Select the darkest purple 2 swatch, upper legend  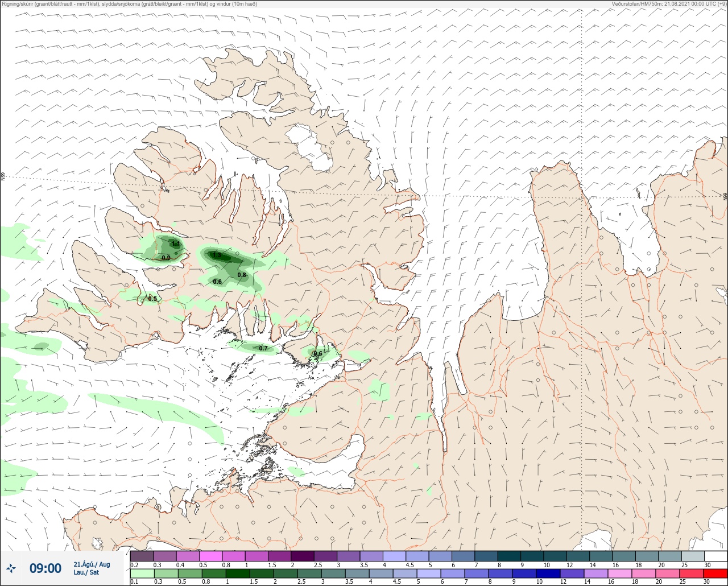tap(302, 556)
